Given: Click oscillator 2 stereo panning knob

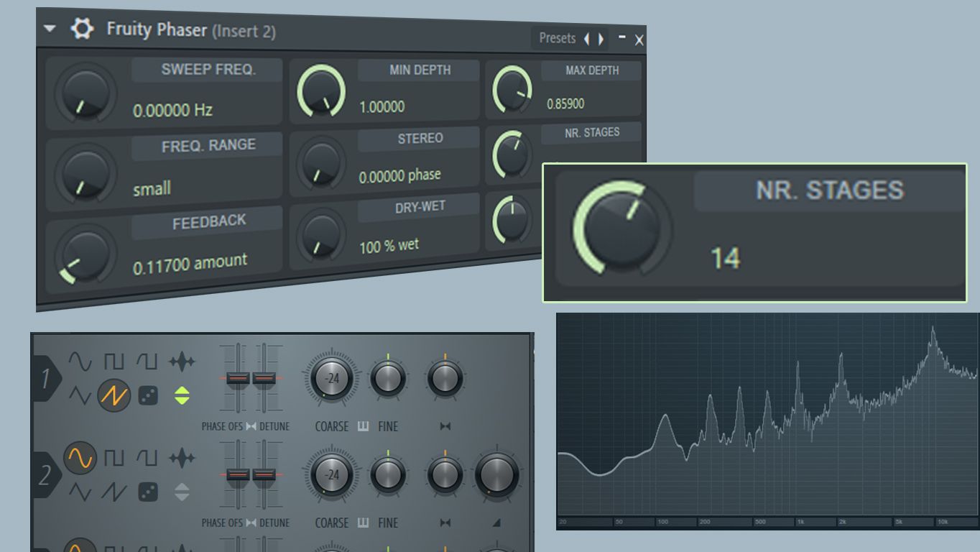Looking at the screenshot, I should click(445, 475).
